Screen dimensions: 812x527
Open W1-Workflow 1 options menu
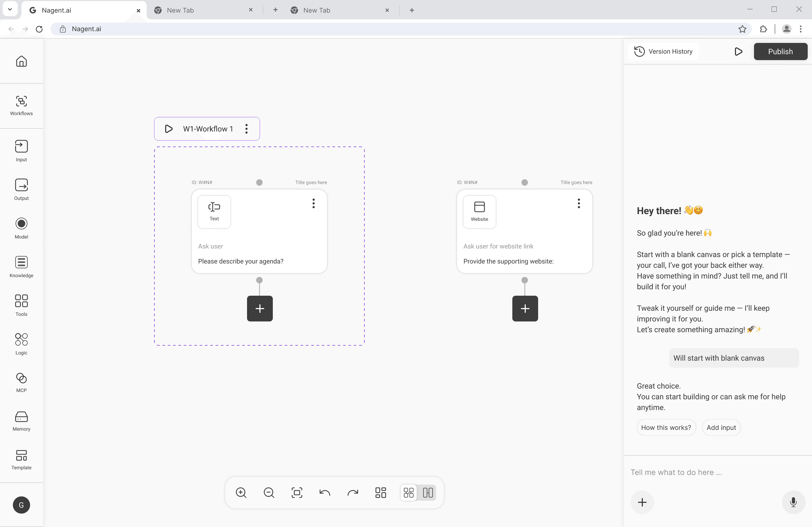[x=246, y=129]
